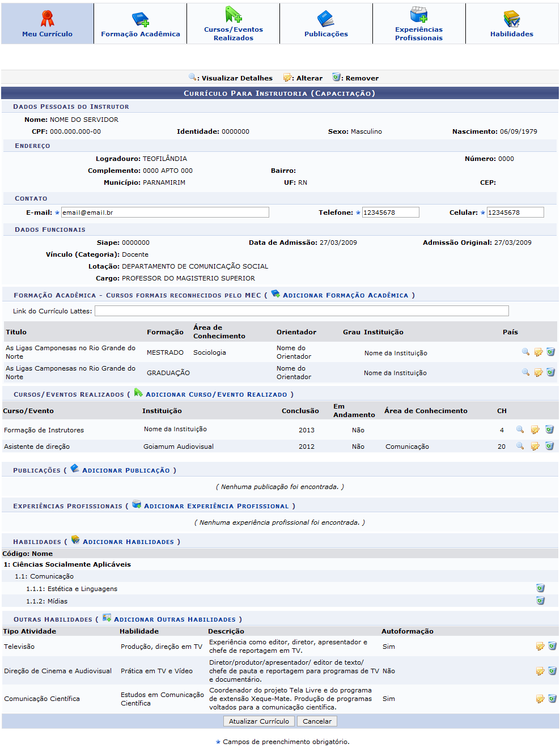Edit the Comunicação Científica row
The image size is (560, 748).
540,699
